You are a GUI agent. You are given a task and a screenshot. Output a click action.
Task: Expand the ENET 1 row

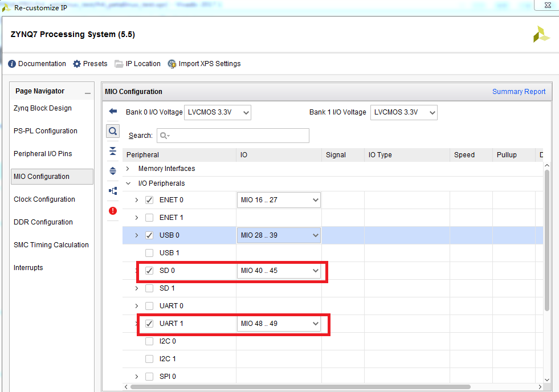(137, 218)
